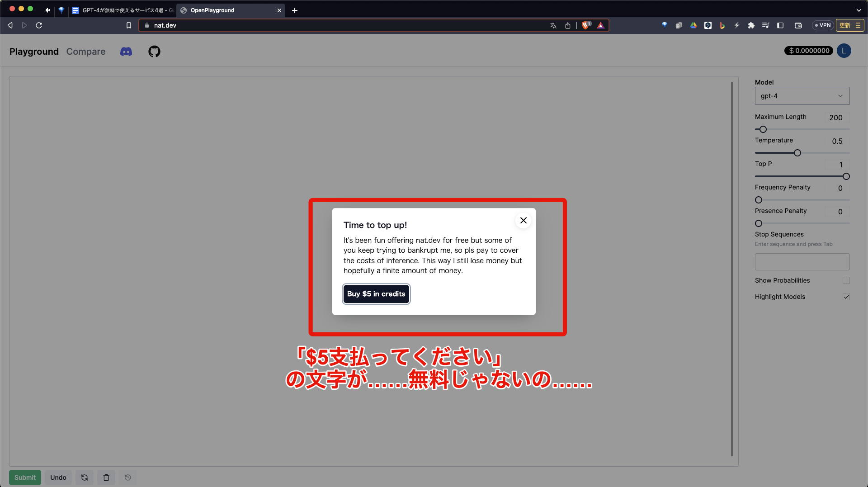This screenshot has width=868, height=487.
Task: Open the extensions puzzle menu
Action: [751, 25]
